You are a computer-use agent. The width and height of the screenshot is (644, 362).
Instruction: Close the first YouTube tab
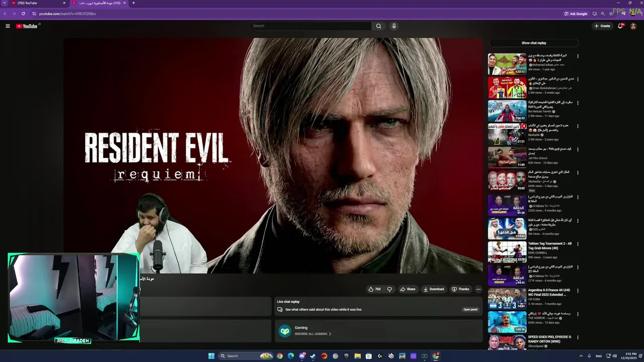(64, 3)
